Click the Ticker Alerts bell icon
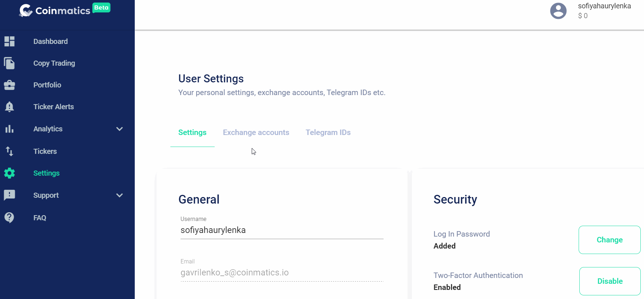Image resolution: width=644 pixels, height=299 pixels. tap(9, 107)
